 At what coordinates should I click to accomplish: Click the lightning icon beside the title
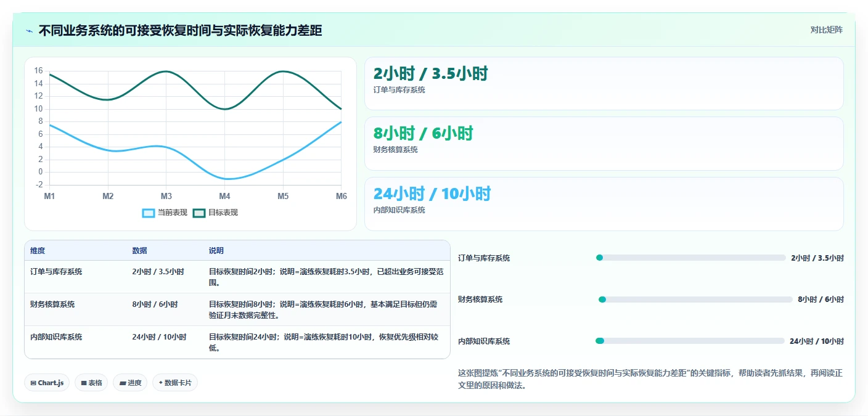[x=30, y=30]
